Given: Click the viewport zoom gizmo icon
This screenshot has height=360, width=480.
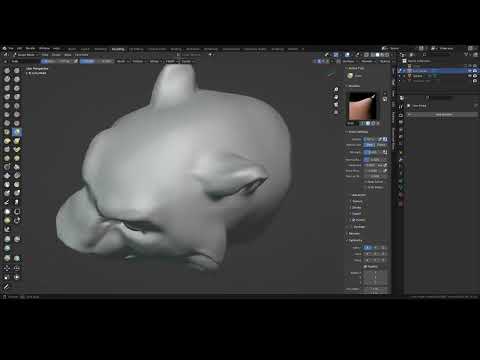Looking at the screenshot, I should (x=336, y=89).
